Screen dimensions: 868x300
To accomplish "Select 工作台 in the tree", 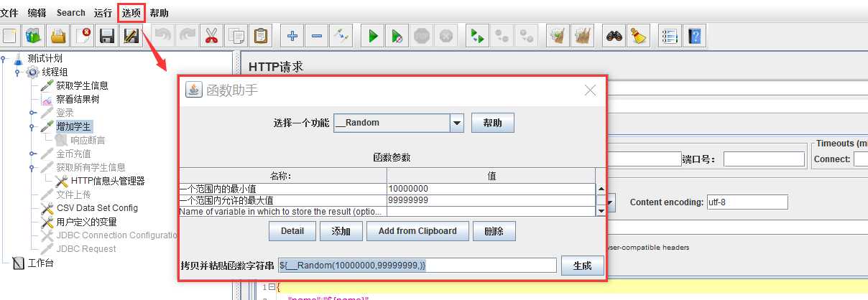I will tap(40, 263).
